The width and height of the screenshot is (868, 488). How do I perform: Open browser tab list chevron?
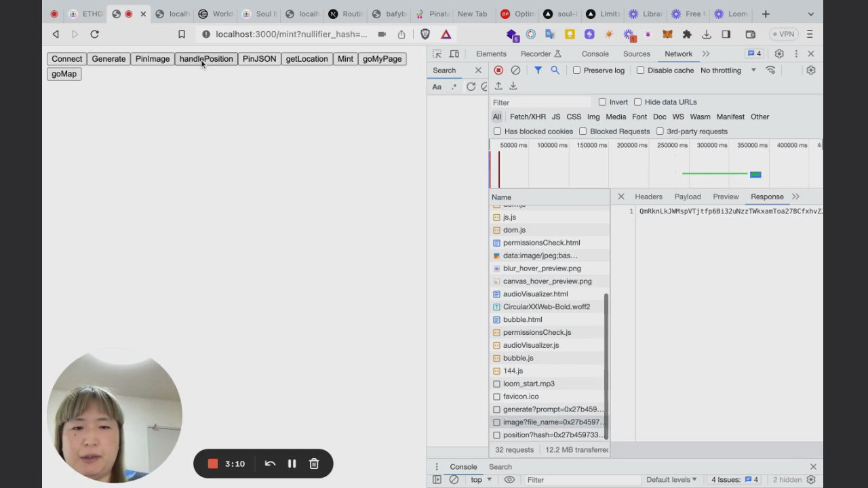(x=810, y=14)
